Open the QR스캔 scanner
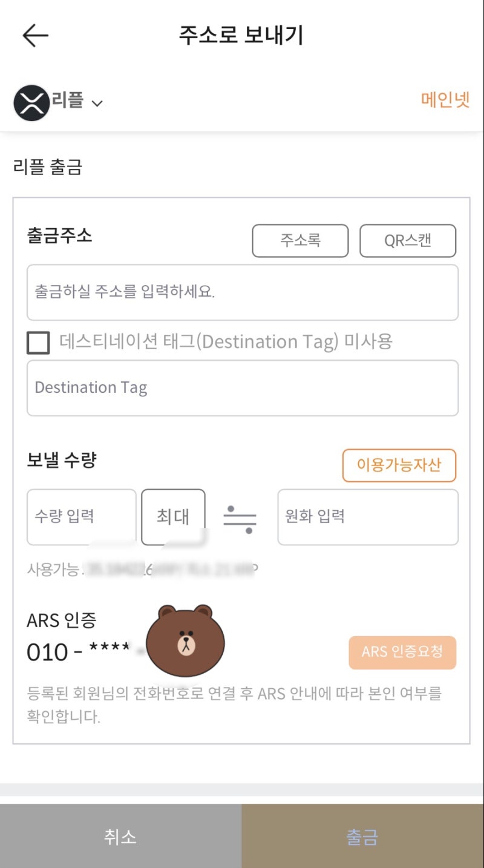The height and width of the screenshot is (868, 484). click(408, 240)
